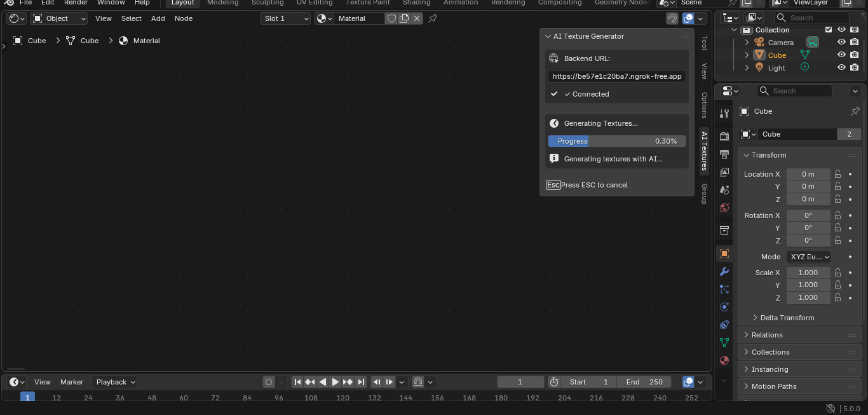Image resolution: width=868 pixels, height=415 pixels.
Task: Expand the Camera item in outliner
Action: 747,43
